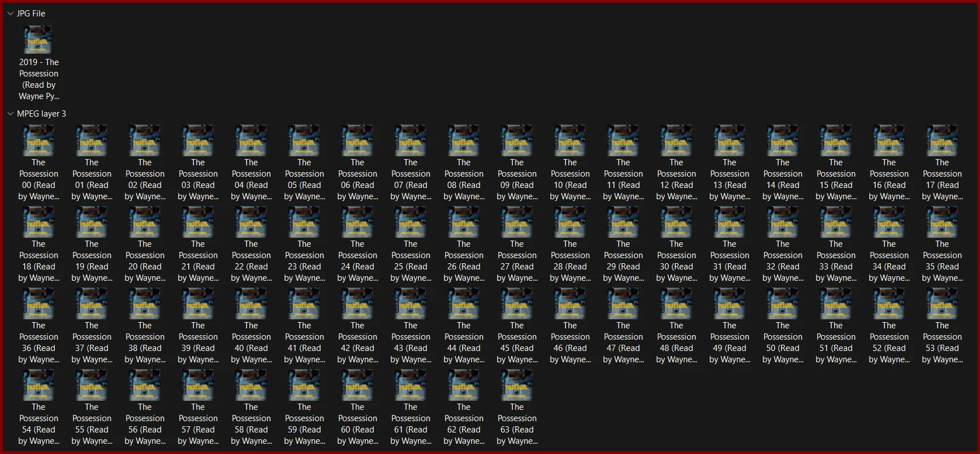Click The Possession 24 file icon
Image resolution: width=980 pixels, height=454 pixels.
pos(357,222)
